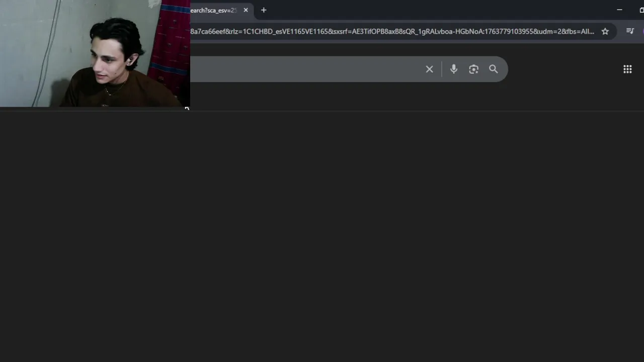Close the Google search browser tab
This screenshot has width=644, height=362.
246,10
